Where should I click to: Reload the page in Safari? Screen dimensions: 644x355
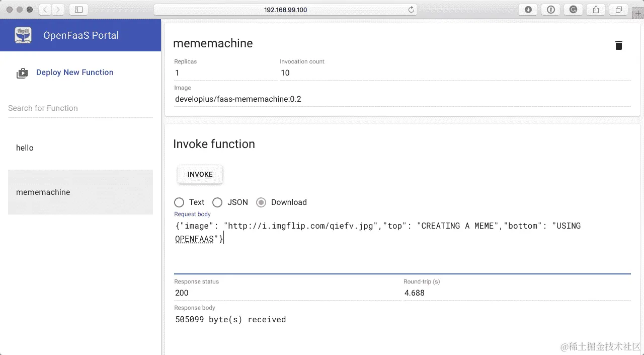click(411, 10)
